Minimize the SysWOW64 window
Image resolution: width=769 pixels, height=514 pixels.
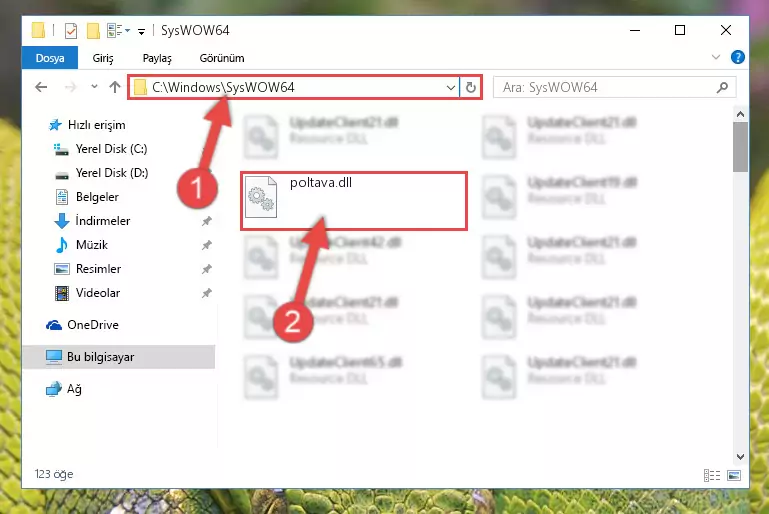point(635,30)
